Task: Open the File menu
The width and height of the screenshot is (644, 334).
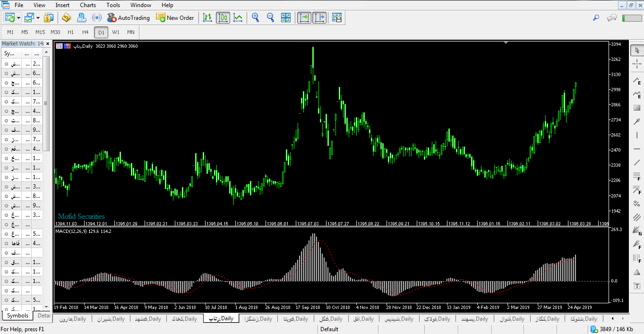Action: click(19, 5)
